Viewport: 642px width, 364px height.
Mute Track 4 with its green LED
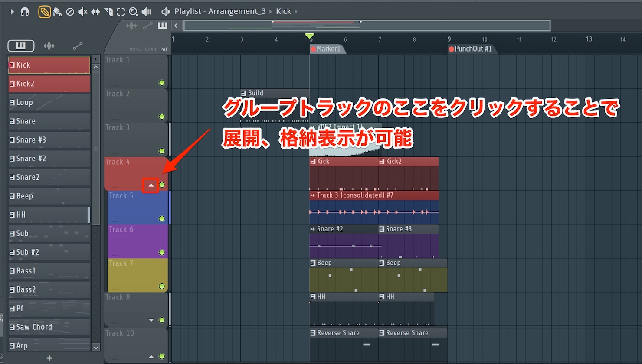coord(162,185)
